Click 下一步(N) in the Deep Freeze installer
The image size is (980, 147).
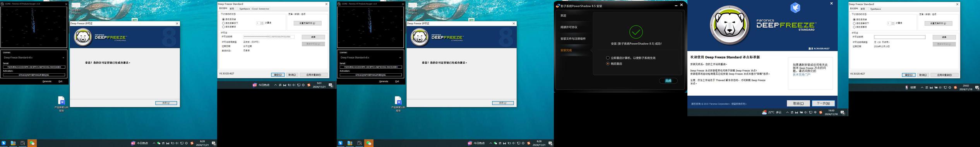coord(823,103)
